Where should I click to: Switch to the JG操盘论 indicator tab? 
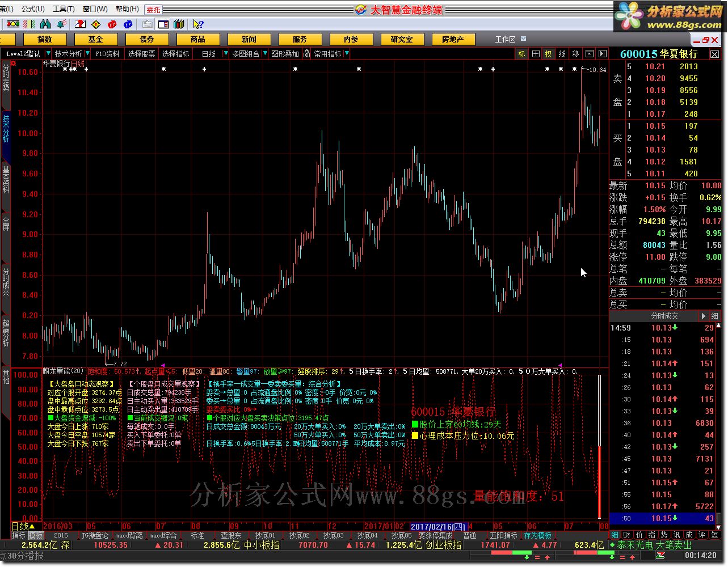(95, 535)
